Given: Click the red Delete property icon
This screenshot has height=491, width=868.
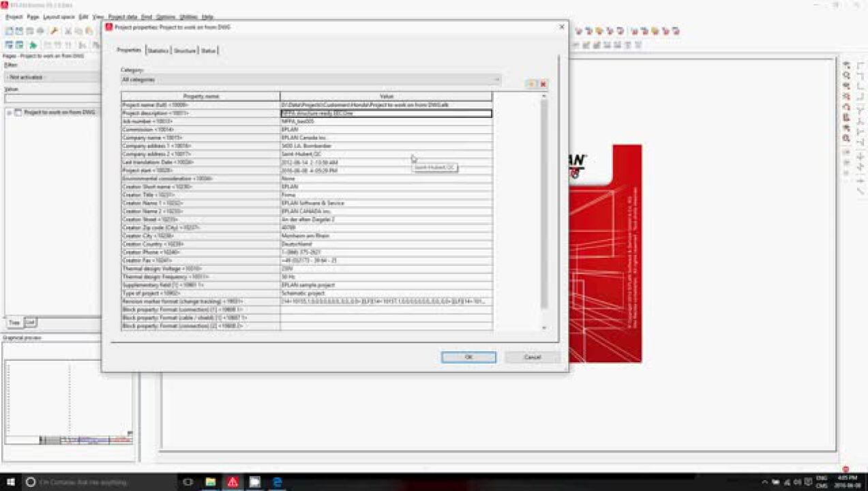Looking at the screenshot, I should tap(543, 84).
